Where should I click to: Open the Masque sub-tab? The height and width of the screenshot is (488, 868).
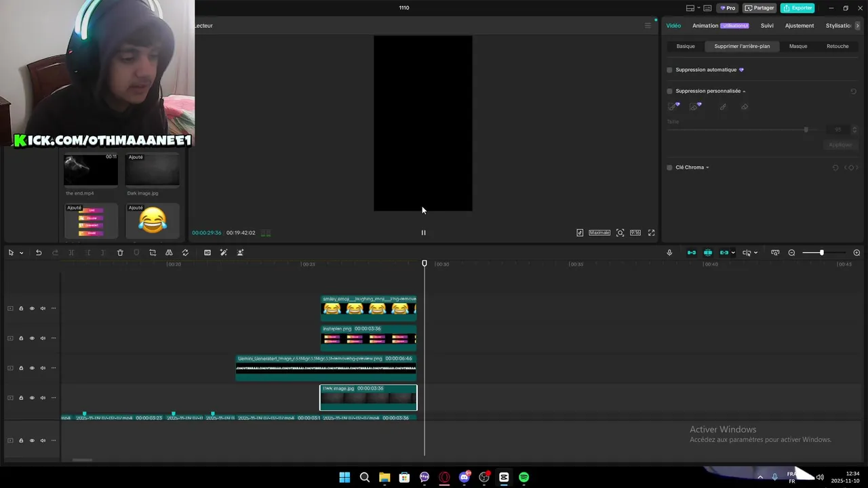click(x=798, y=46)
